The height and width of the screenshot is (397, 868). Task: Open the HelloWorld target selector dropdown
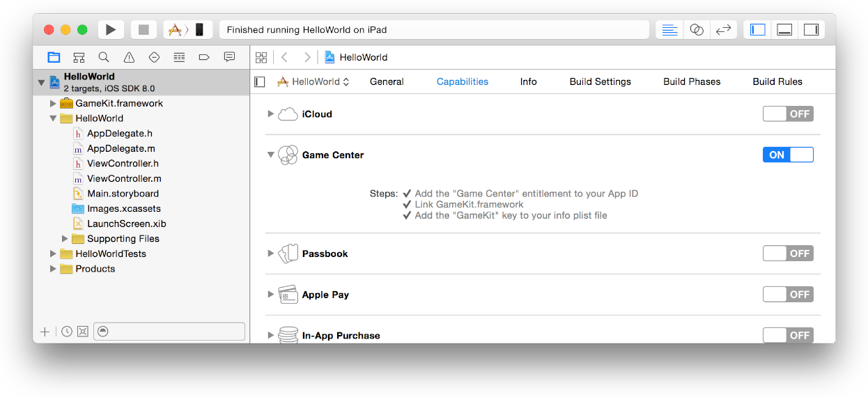[313, 81]
